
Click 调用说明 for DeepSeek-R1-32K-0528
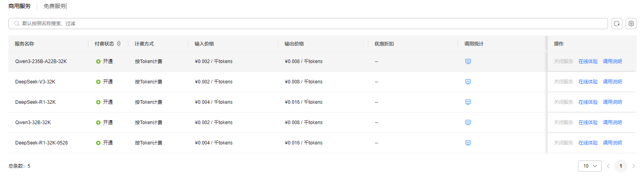pyautogui.click(x=612, y=143)
